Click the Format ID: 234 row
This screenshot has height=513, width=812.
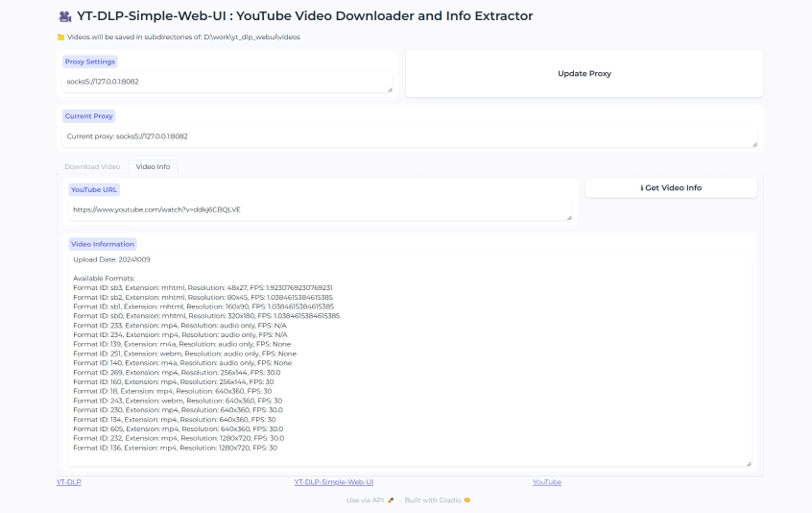[x=180, y=334]
